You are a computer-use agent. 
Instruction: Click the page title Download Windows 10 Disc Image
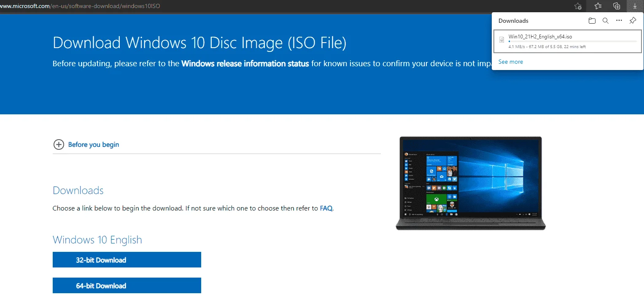pyautogui.click(x=199, y=43)
